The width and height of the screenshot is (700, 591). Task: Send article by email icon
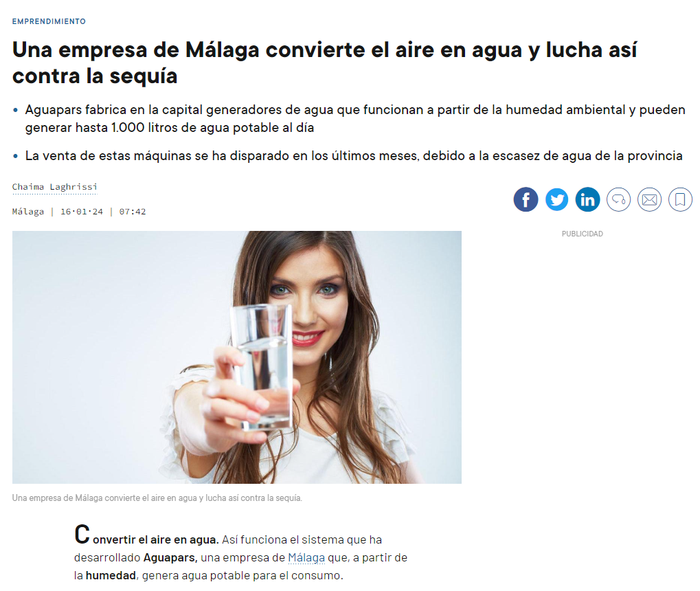649,199
